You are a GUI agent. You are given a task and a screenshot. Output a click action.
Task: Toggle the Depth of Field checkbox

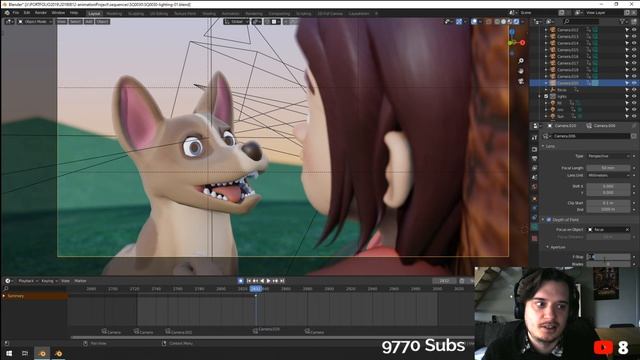click(549, 220)
